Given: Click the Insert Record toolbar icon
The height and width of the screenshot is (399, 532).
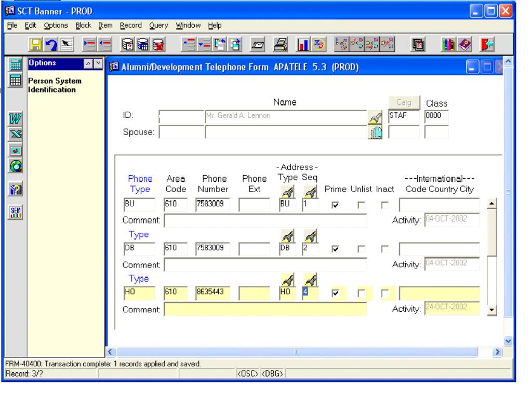Looking at the screenshot, I should point(89,45).
